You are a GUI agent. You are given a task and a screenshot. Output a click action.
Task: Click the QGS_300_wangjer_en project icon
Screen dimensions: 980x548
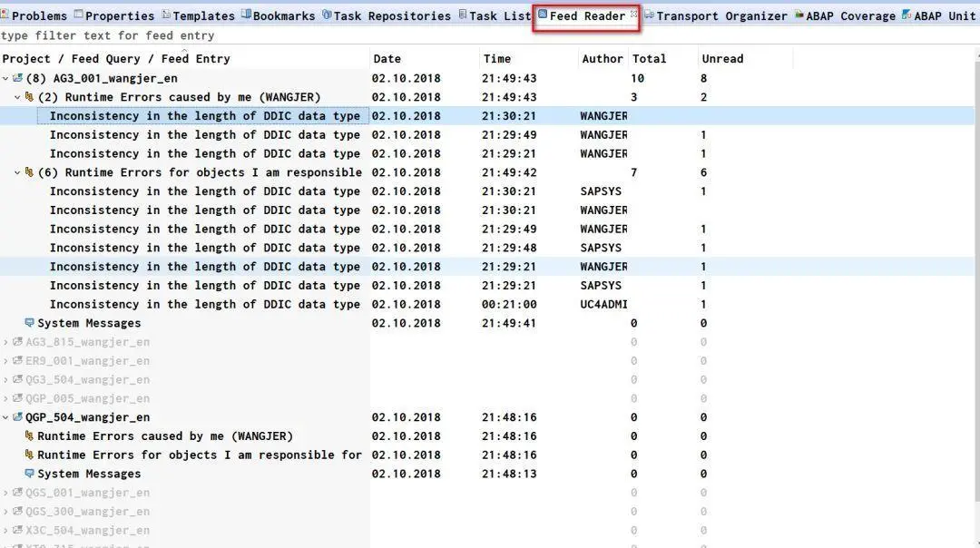17,511
